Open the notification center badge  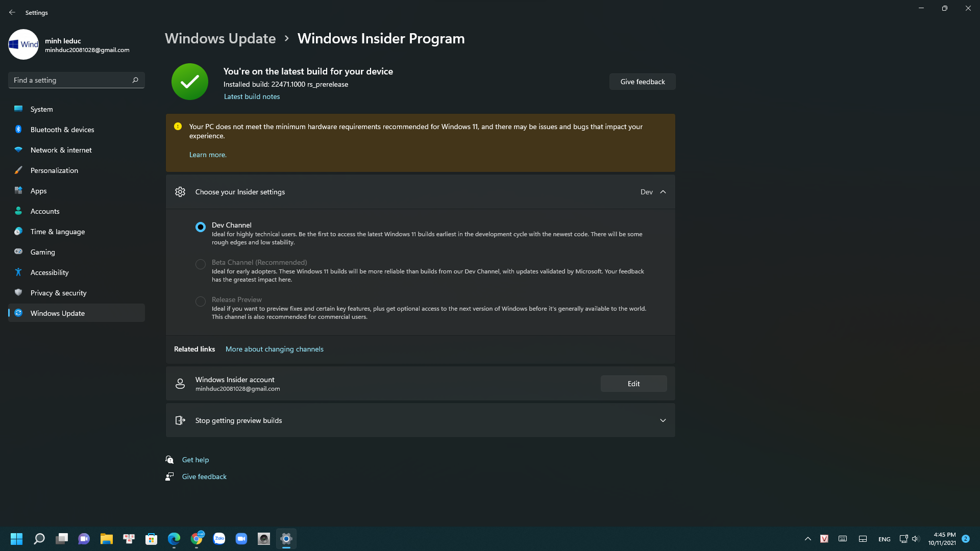(x=966, y=539)
